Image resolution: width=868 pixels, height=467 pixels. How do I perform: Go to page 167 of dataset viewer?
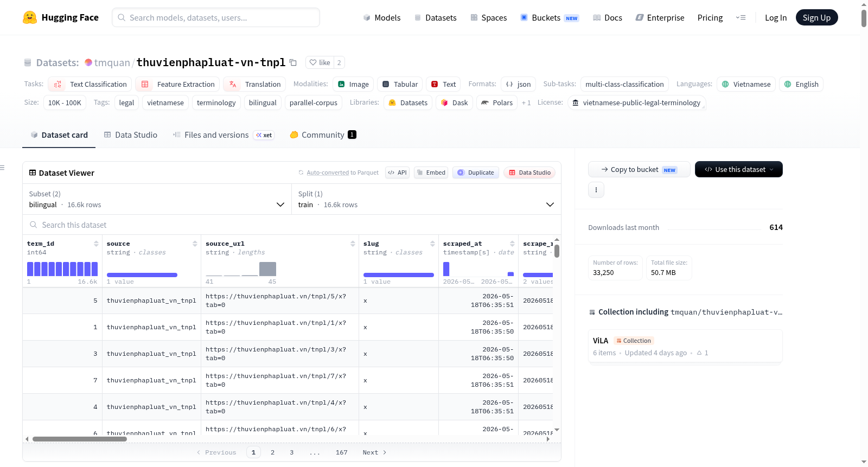342,452
